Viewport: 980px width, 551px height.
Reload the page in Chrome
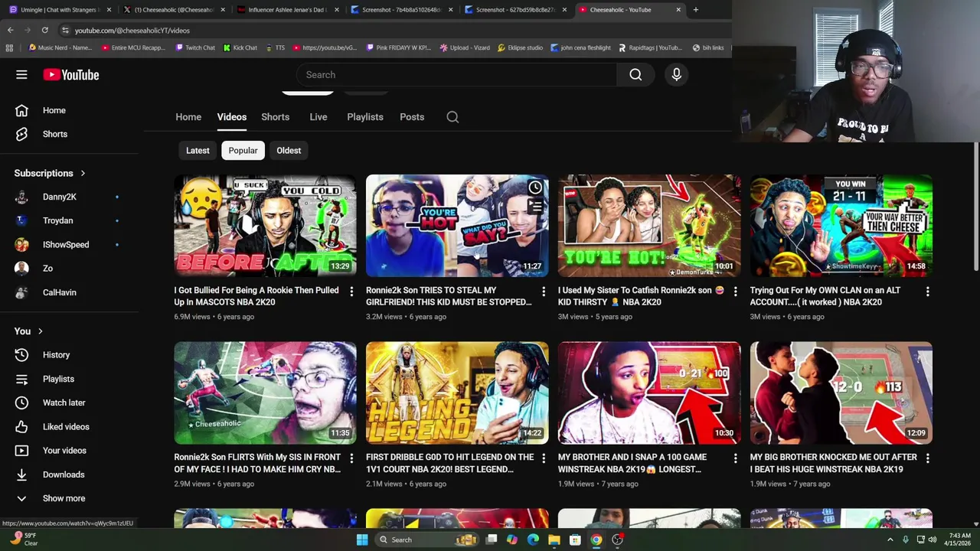(44, 30)
